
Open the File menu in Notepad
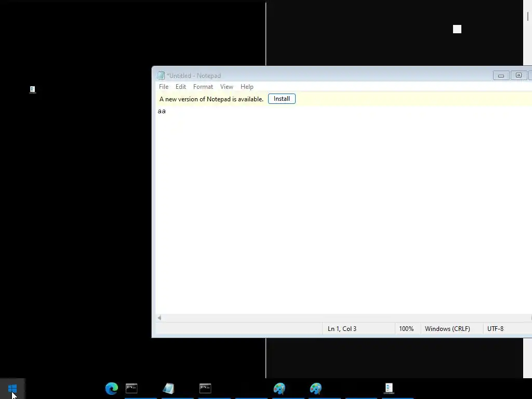164,87
